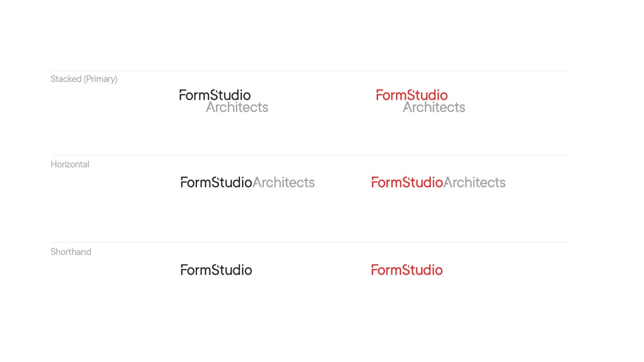Click black FormStudio word in horizontal logo
This screenshot has width=644, height=362.
(216, 182)
